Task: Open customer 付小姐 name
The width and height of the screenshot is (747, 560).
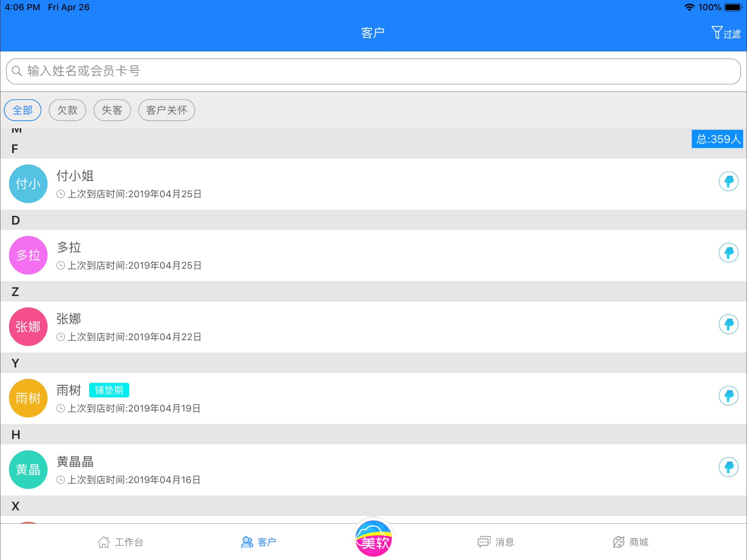Action: tap(75, 176)
